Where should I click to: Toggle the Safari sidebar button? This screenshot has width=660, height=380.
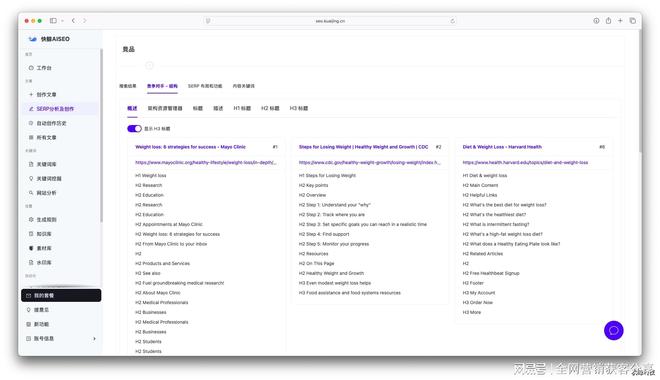pos(53,21)
